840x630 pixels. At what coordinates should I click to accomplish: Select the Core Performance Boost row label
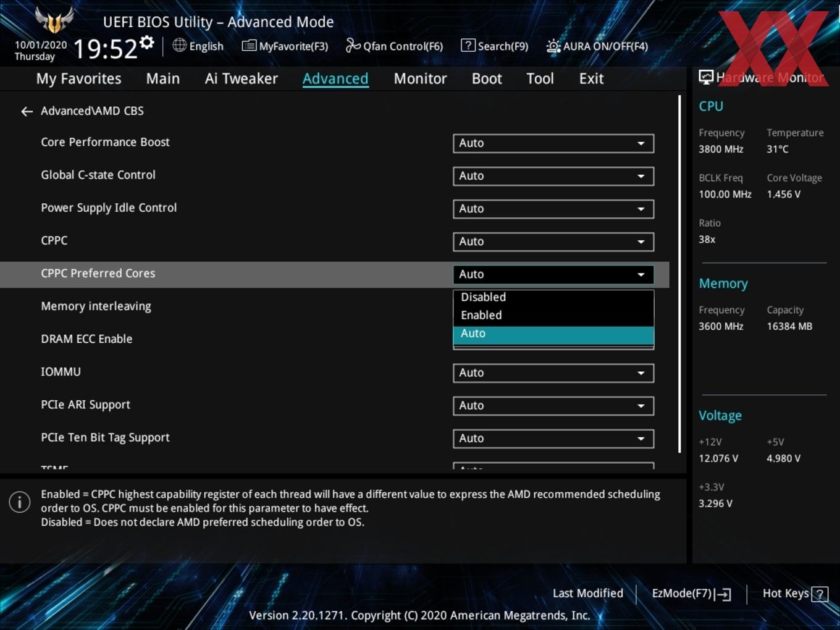pyautogui.click(x=105, y=142)
